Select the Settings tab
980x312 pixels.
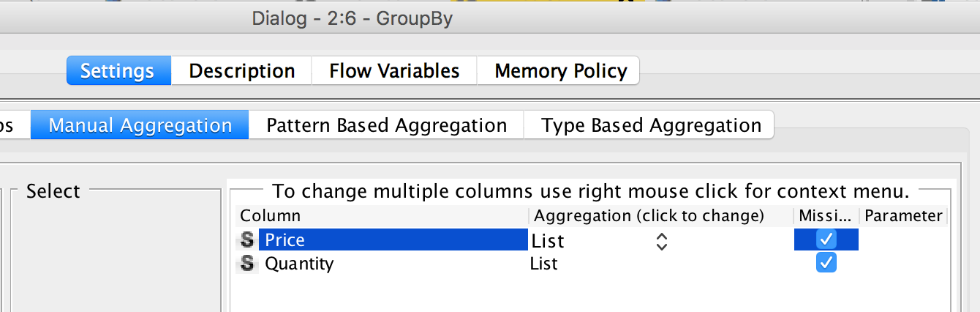[118, 71]
